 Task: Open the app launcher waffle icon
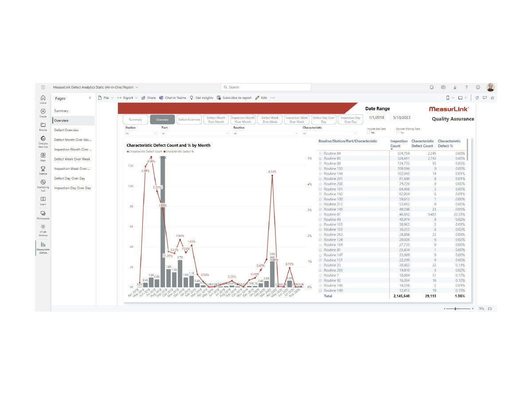pos(43,87)
